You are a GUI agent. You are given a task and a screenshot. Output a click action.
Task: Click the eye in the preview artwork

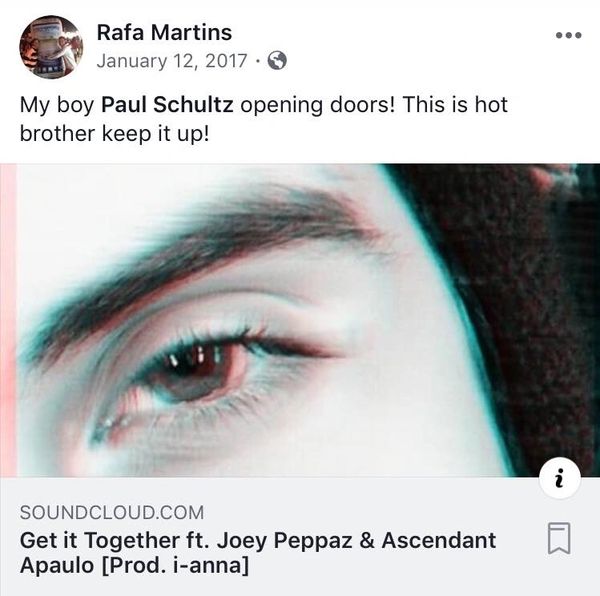coord(200,370)
